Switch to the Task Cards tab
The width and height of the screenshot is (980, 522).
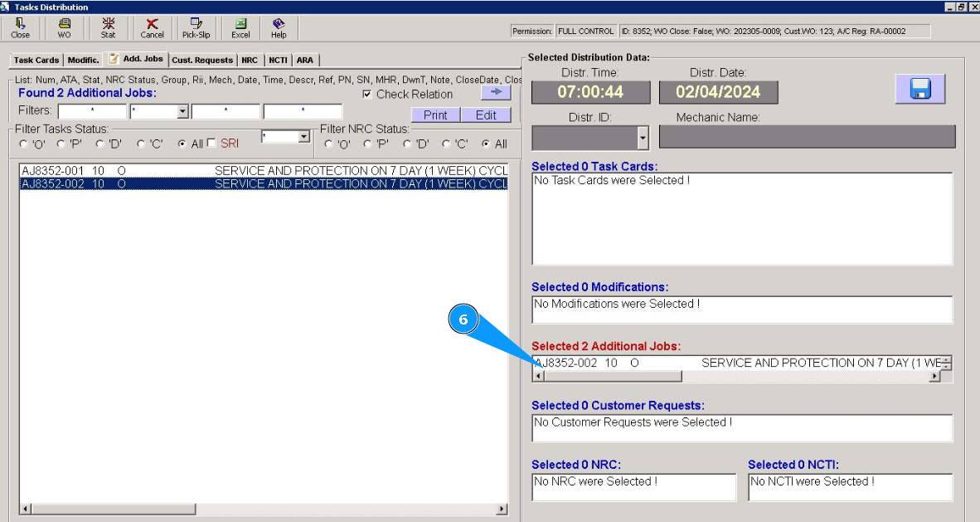(x=36, y=60)
